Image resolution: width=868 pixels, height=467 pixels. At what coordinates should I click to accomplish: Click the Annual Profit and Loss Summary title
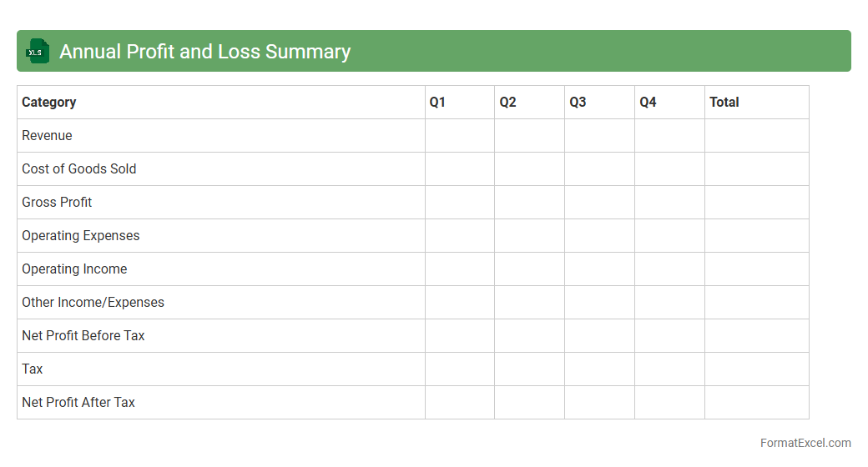tap(204, 52)
